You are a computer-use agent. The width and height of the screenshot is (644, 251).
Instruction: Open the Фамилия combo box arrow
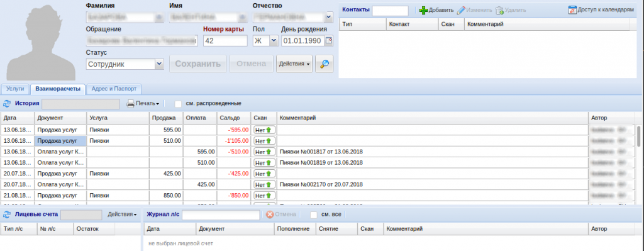(x=159, y=17)
